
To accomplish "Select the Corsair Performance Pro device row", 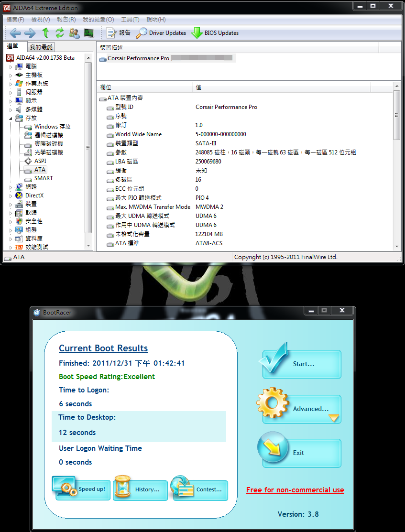I will pyautogui.click(x=167, y=58).
